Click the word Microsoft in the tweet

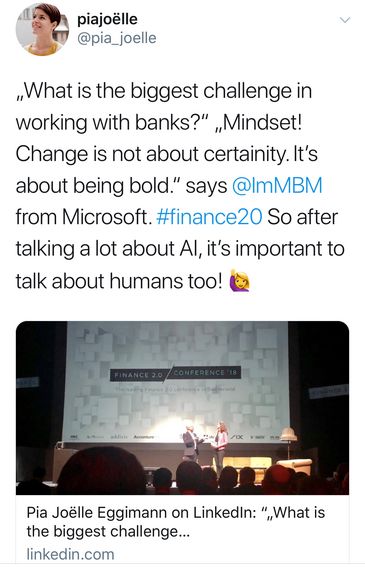pos(105,217)
